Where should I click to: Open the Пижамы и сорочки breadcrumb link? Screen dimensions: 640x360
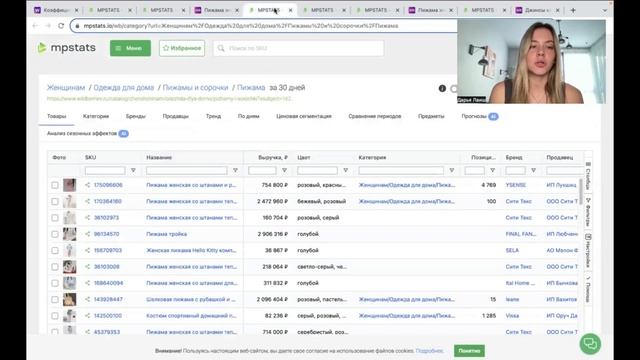(x=195, y=87)
